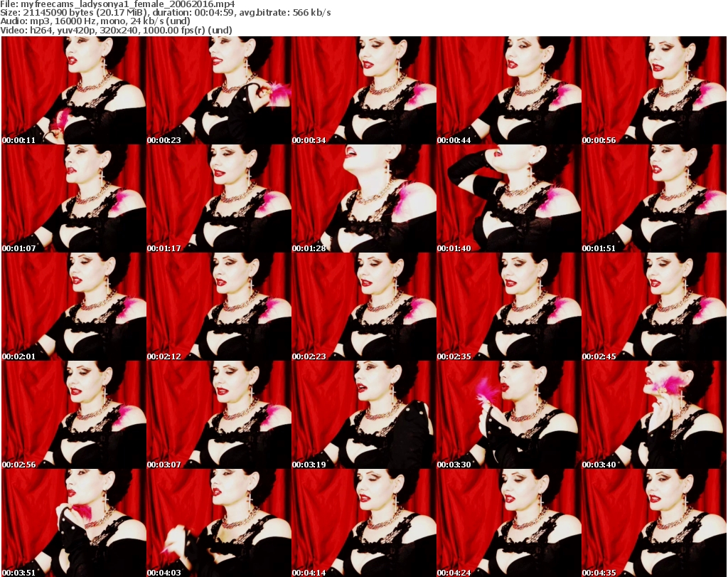This screenshot has height=577, width=728.
Task: Select the thumbnail frame at 00:00:11
Action: (x=74, y=90)
